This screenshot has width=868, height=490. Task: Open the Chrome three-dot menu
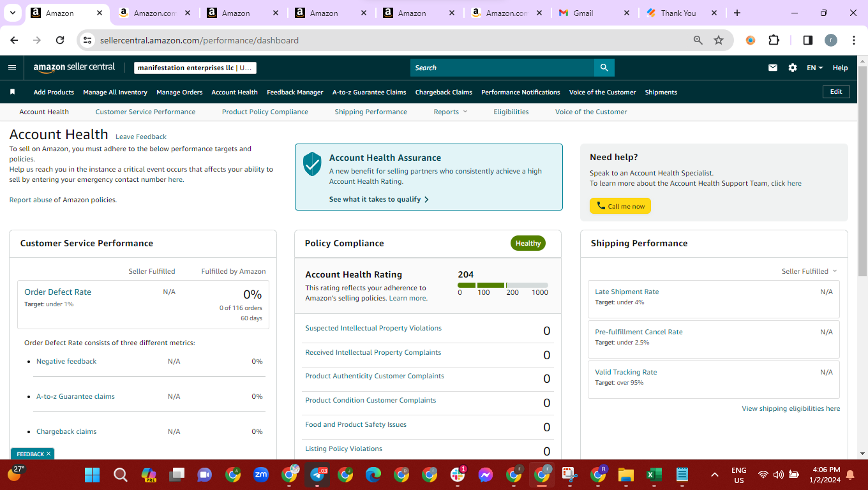pos(854,40)
